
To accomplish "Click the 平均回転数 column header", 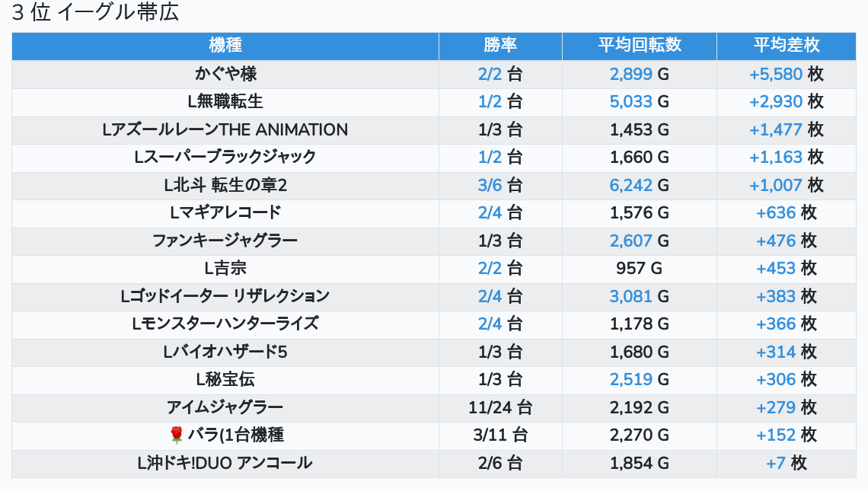I will 639,46.
